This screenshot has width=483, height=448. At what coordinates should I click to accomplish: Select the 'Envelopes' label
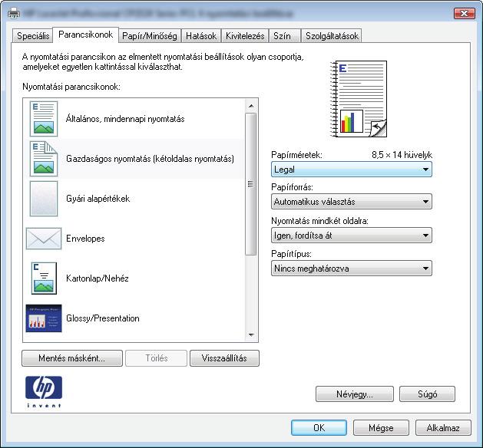[85, 239]
